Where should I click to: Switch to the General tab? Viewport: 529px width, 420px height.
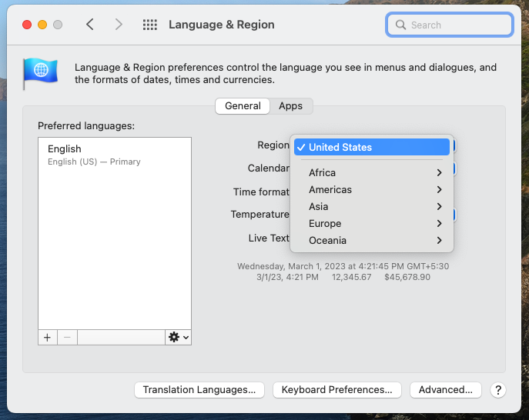click(243, 106)
